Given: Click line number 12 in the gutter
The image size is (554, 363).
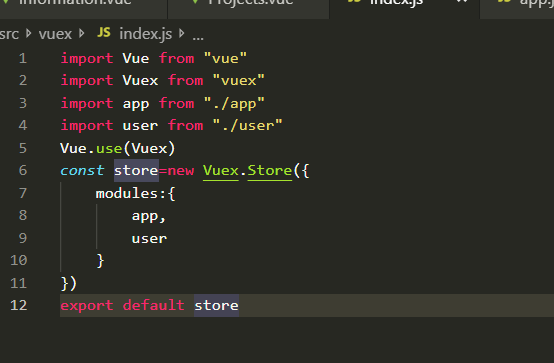Looking at the screenshot, I should click(18, 305).
